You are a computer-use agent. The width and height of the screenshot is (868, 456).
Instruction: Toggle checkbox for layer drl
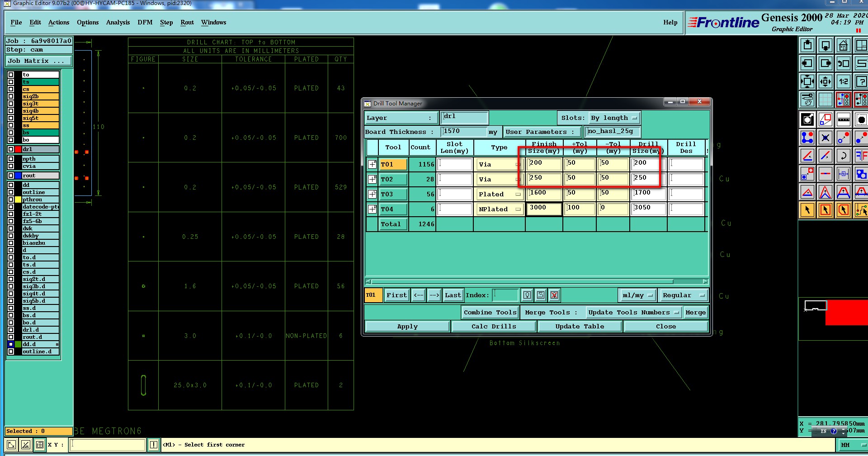11,149
